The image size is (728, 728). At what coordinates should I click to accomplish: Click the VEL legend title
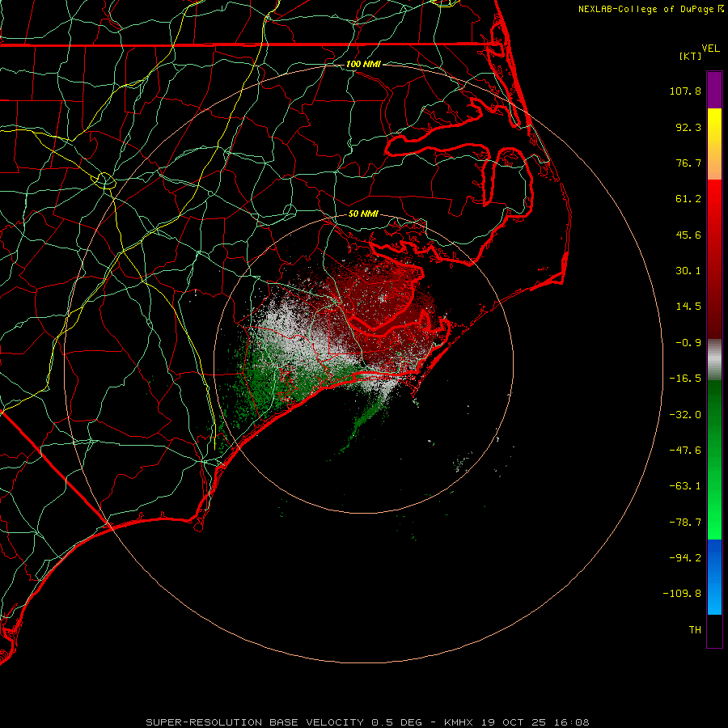711,49
